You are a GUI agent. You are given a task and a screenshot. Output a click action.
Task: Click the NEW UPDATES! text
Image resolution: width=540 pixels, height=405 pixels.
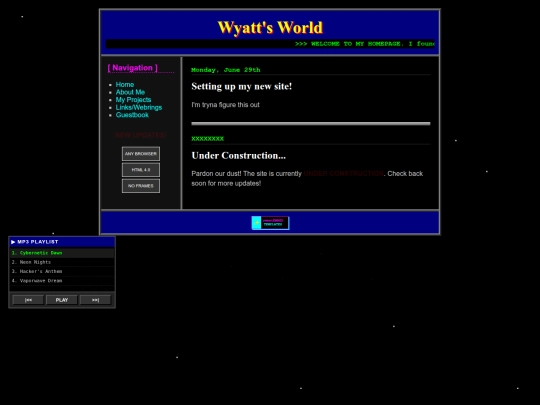(141, 135)
